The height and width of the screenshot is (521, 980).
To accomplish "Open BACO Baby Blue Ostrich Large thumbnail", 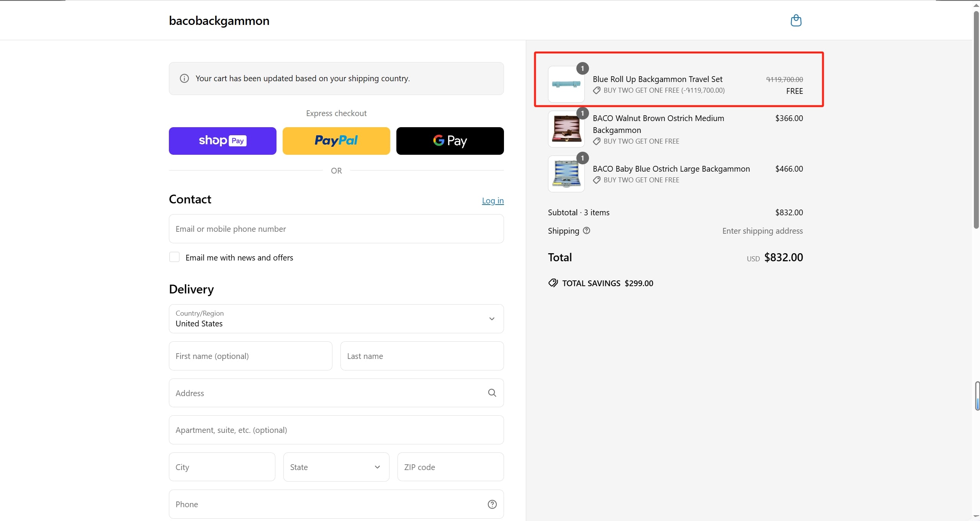I will (566, 174).
